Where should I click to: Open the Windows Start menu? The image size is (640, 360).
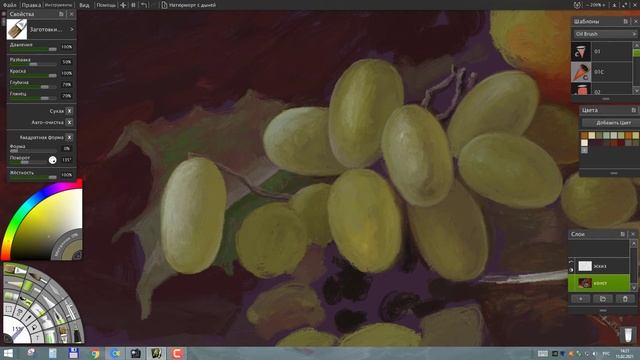(x=8, y=353)
